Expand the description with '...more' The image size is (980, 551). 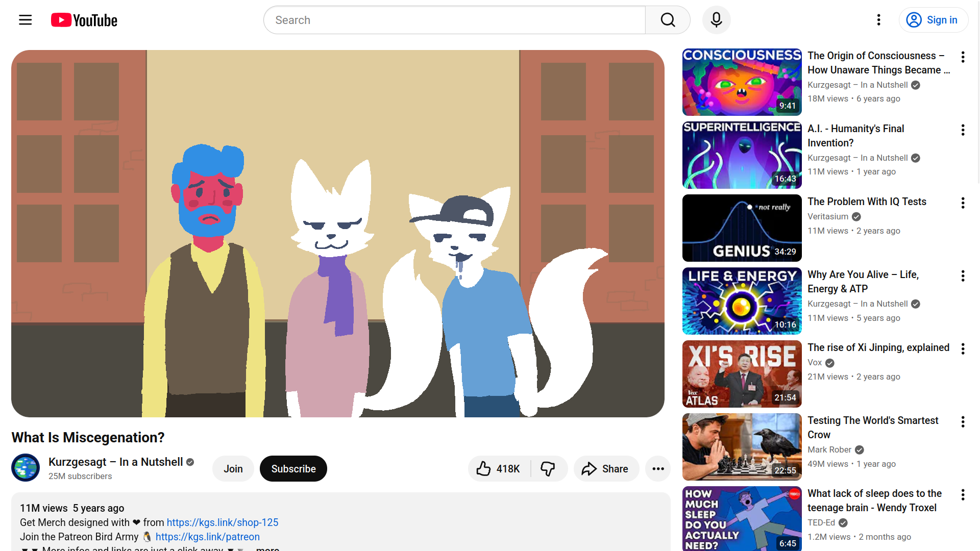point(267,547)
